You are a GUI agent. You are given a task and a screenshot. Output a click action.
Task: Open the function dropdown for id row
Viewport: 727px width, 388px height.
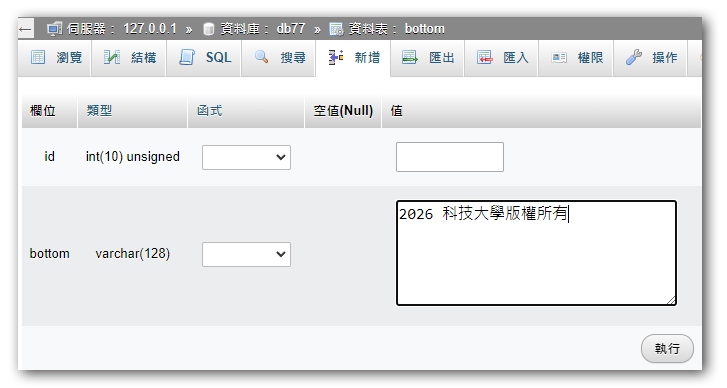tap(246, 158)
